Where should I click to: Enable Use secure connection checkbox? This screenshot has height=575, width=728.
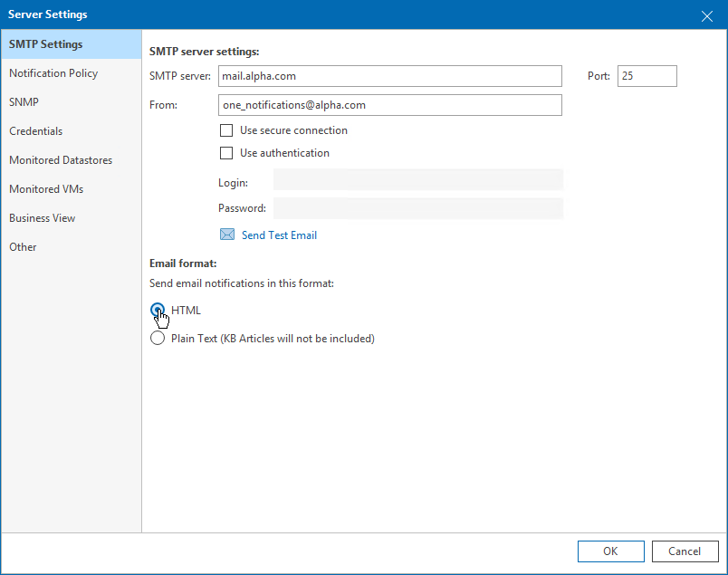point(226,130)
